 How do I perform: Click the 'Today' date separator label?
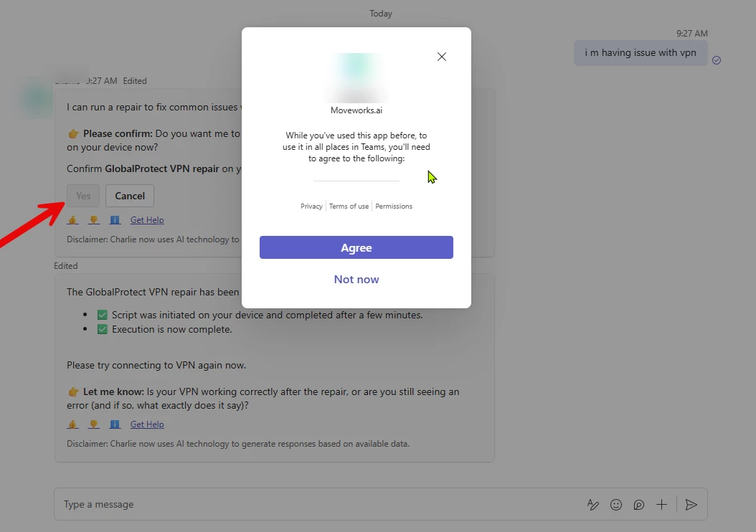tap(380, 14)
